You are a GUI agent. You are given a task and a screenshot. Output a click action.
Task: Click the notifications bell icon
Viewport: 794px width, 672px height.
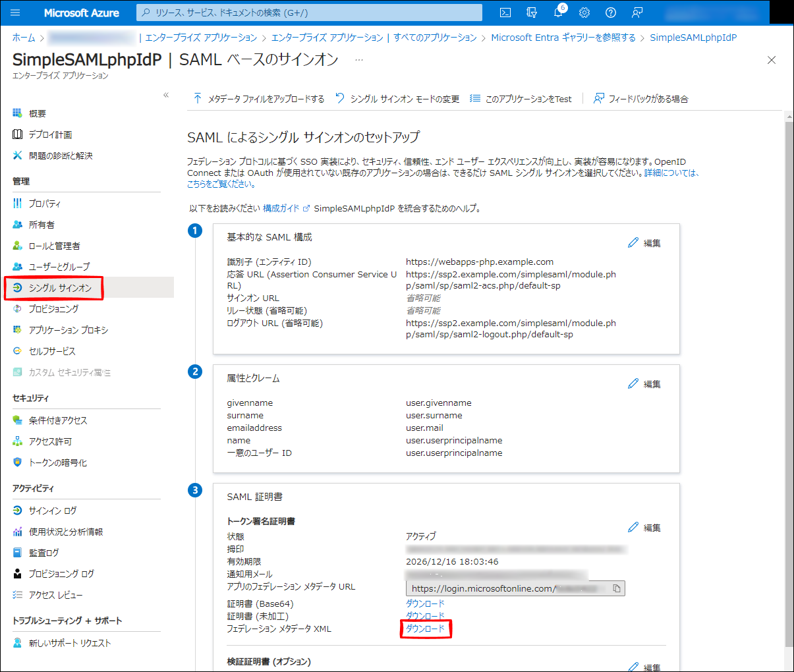tap(558, 13)
